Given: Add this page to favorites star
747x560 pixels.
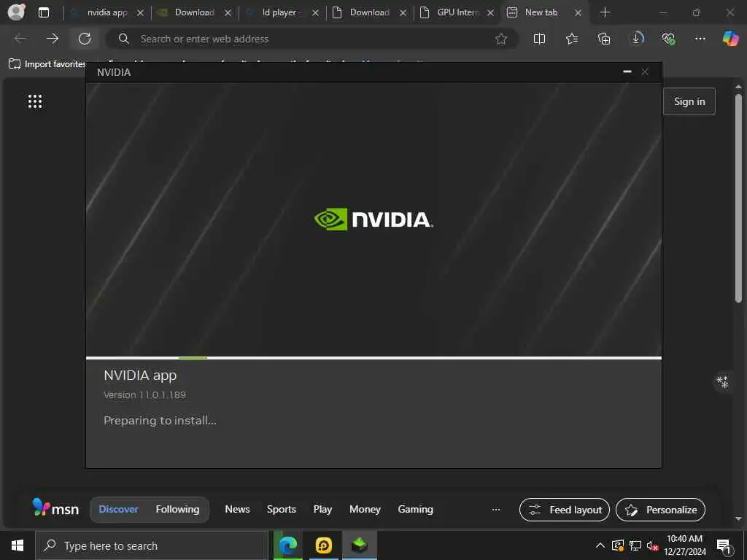Looking at the screenshot, I should click(x=501, y=39).
